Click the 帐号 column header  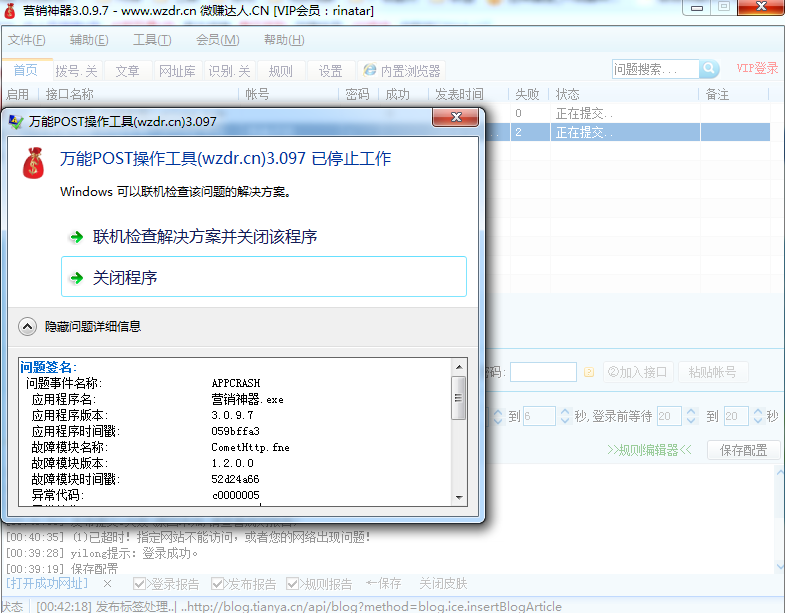tap(257, 94)
